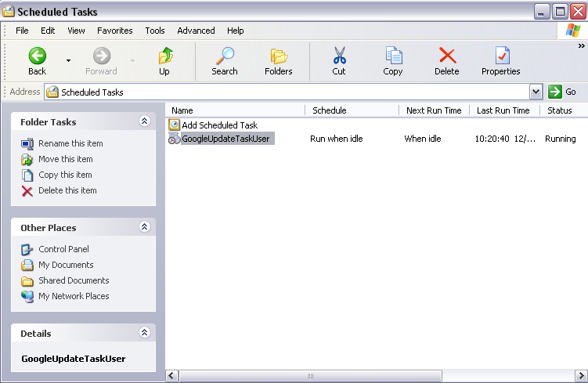Click the 10:20:40 last run time cell
The width and height of the screenshot is (588, 383).
505,139
